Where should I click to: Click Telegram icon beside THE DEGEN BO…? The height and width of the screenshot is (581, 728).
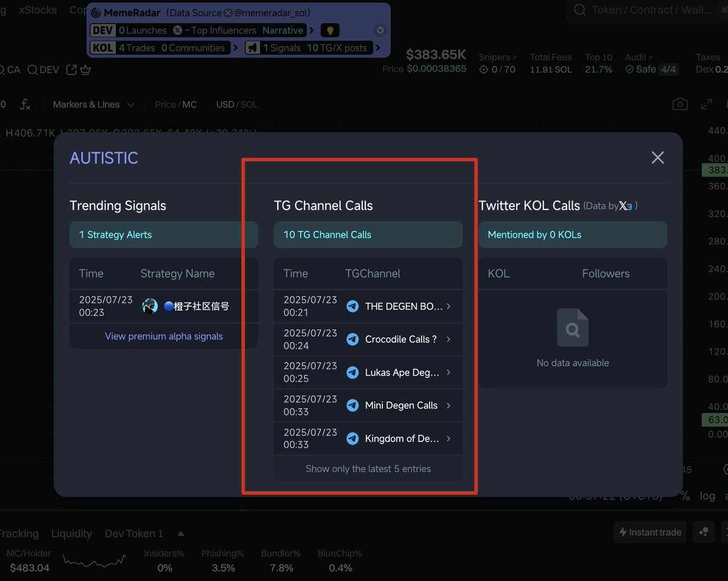click(352, 307)
